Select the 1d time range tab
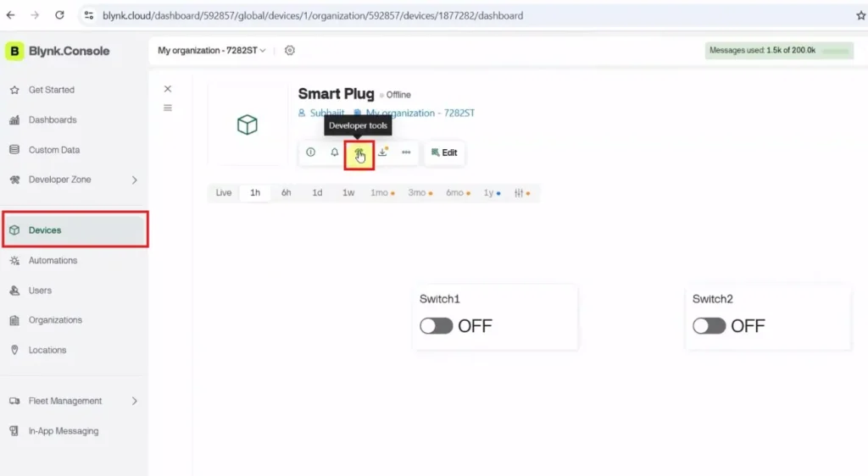Image resolution: width=868 pixels, height=476 pixels. (317, 193)
